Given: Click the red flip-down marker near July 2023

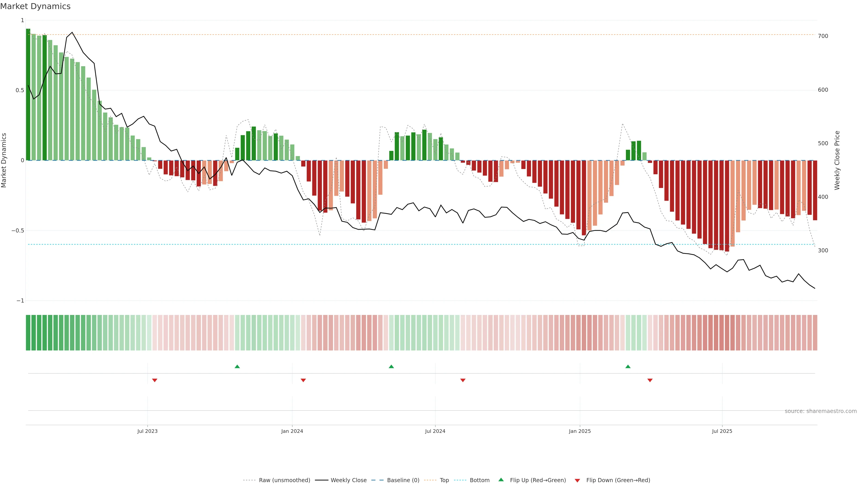Looking at the screenshot, I should tap(155, 380).
